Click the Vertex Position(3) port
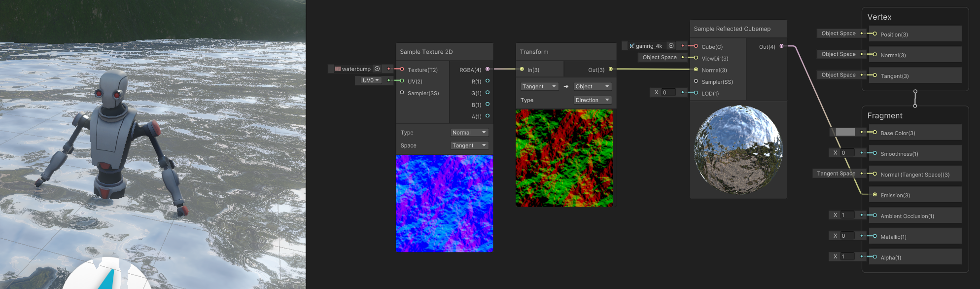The image size is (980, 289). 875,34
